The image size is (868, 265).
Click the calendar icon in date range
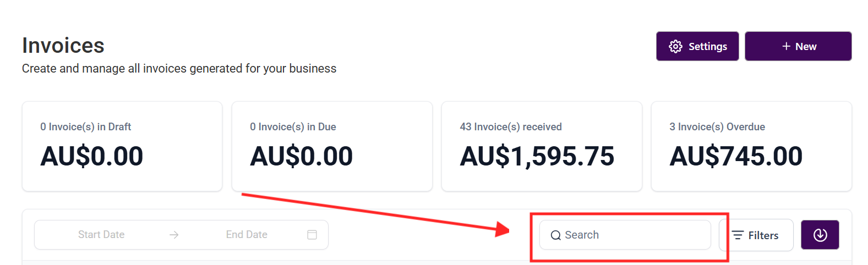(312, 235)
